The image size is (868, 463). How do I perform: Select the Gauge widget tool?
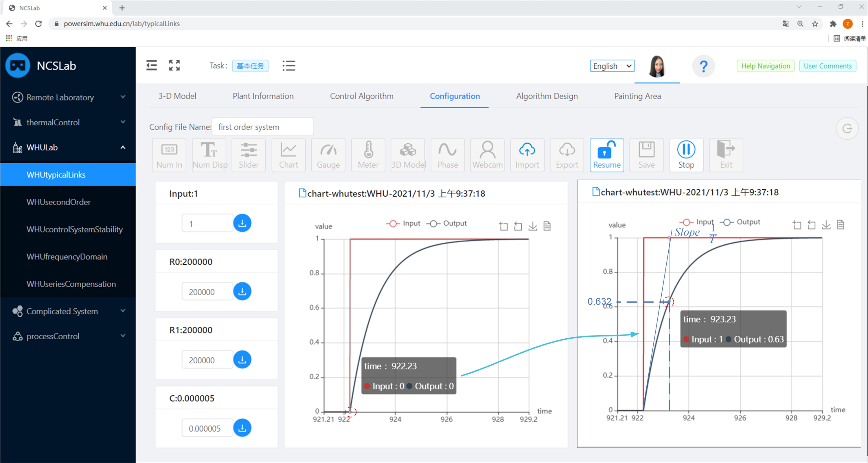[x=328, y=155]
